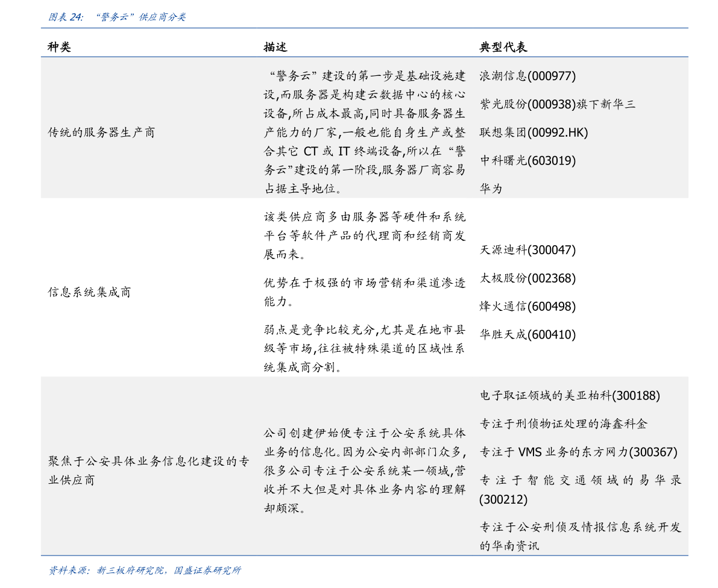The height and width of the screenshot is (588, 718).
Task: Click '华胜天成(600410)' entry
Action: tap(527, 334)
